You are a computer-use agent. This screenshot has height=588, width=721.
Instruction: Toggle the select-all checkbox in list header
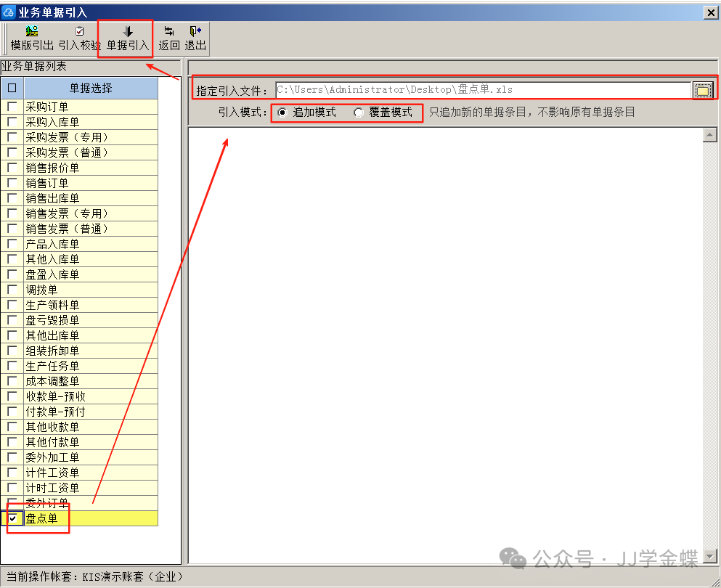click(12, 89)
